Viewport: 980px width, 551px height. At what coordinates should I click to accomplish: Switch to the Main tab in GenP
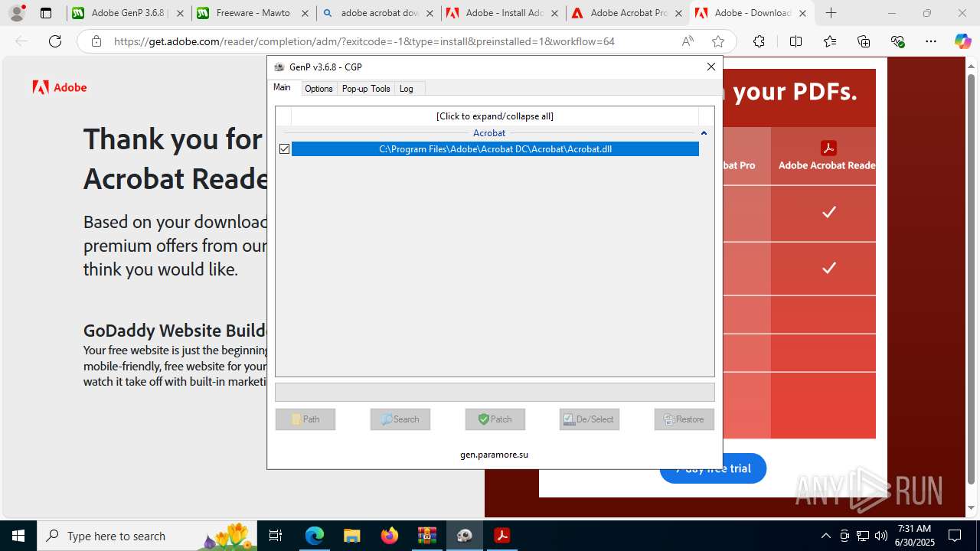click(282, 88)
